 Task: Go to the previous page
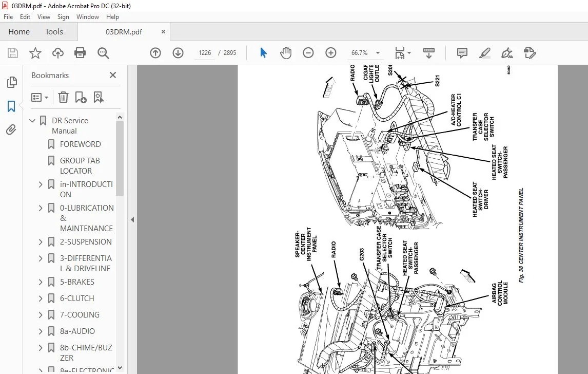click(155, 53)
